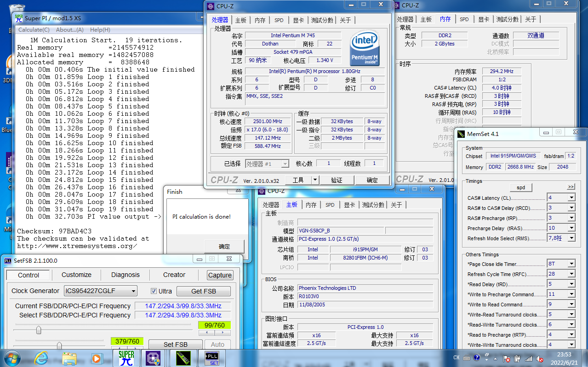Image resolution: width=588 pixels, height=367 pixels.
Task: Click Select FSB/DDR/PCI-E/PCI Frequency field
Action: point(183,315)
